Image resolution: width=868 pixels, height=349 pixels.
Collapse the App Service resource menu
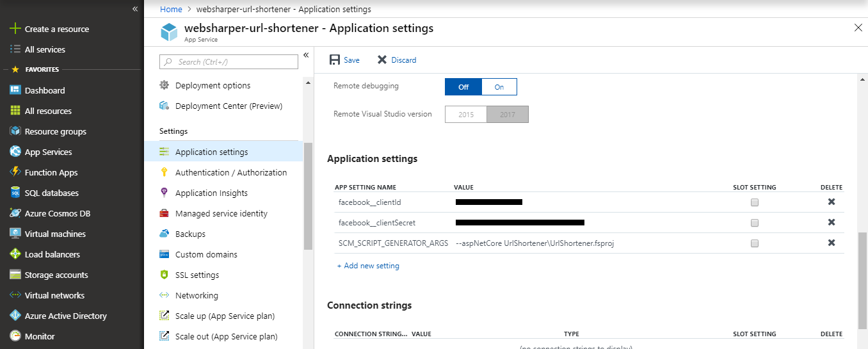[x=306, y=55]
